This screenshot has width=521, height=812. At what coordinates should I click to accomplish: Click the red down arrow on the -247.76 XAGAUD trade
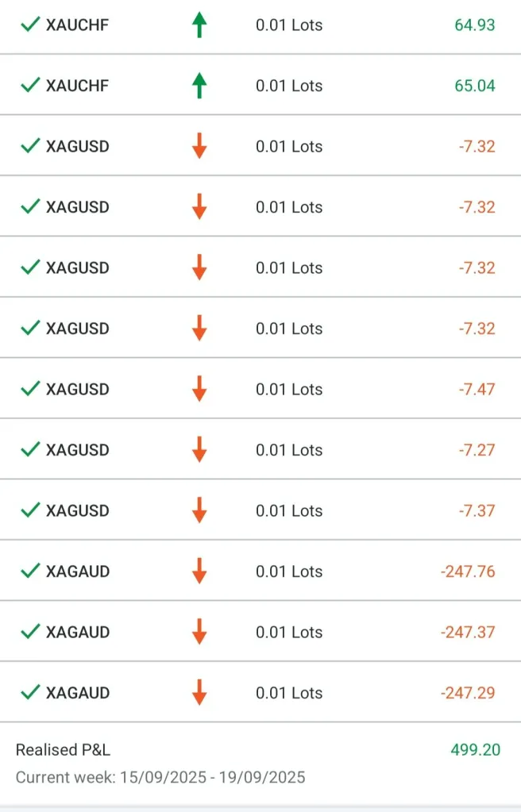[199, 571]
